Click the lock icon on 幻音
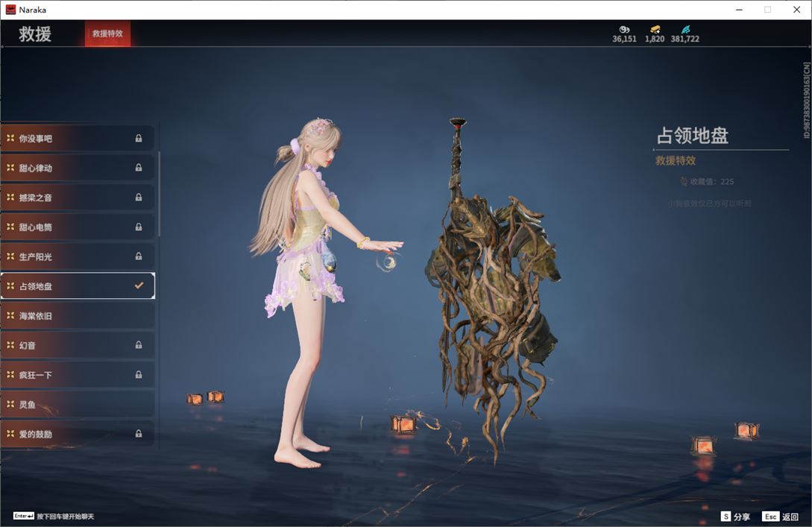Screen dimensions: 812x527 [x=138, y=345]
